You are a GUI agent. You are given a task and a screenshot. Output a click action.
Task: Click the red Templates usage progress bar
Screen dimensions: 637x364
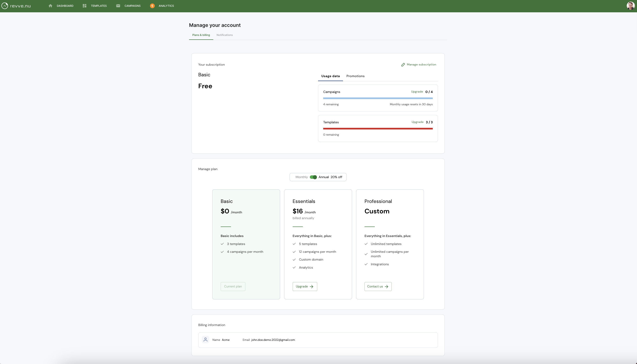378,128
